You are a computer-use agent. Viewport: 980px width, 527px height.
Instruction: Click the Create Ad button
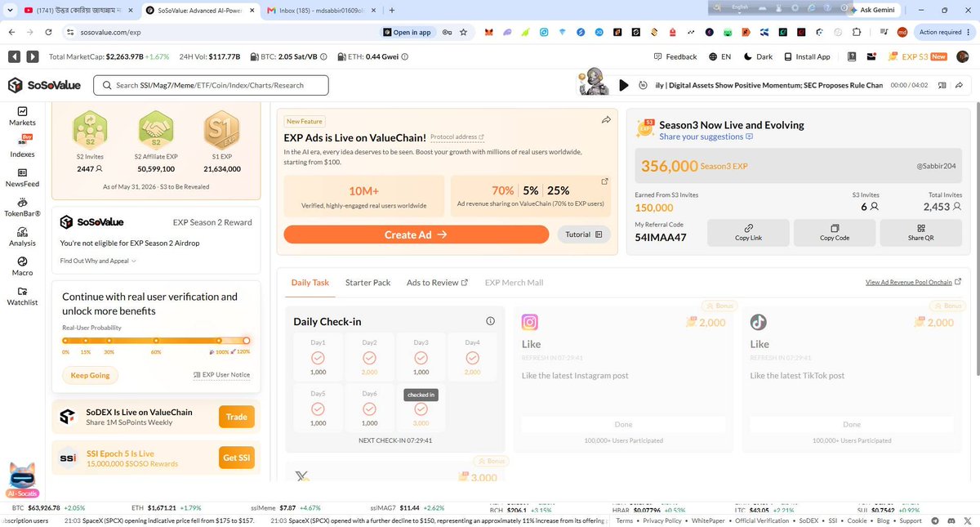coord(416,234)
